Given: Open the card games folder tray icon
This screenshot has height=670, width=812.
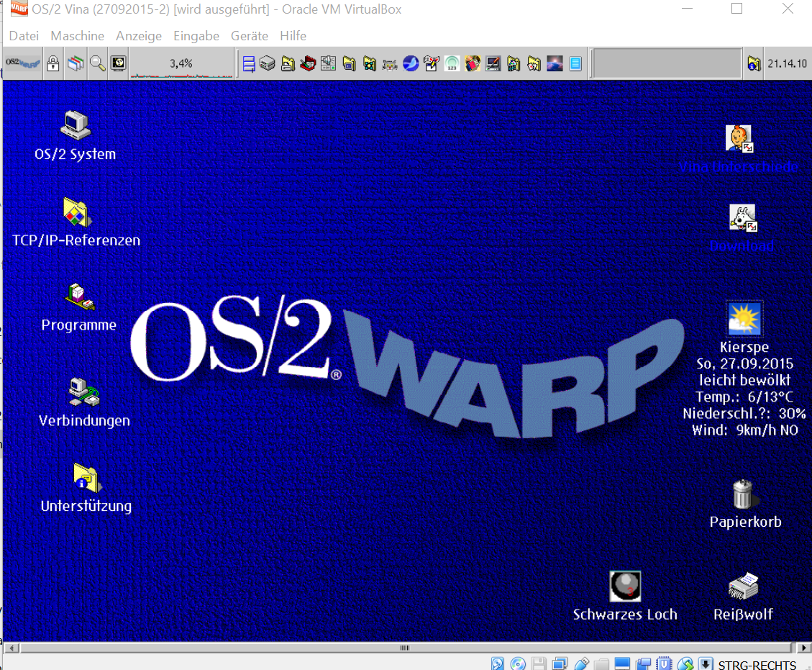Looking at the screenshot, I should 534,64.
